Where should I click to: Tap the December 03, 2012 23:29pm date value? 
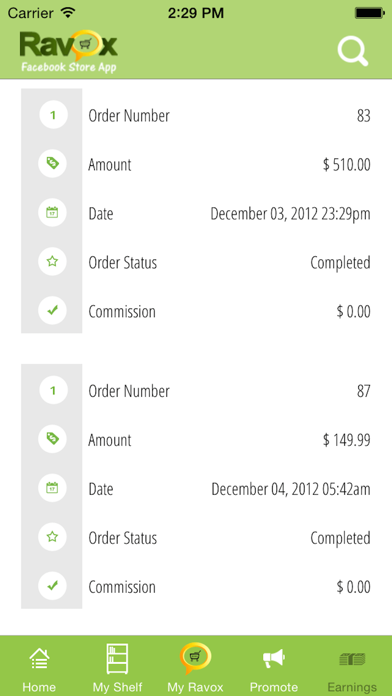point(290,214)
